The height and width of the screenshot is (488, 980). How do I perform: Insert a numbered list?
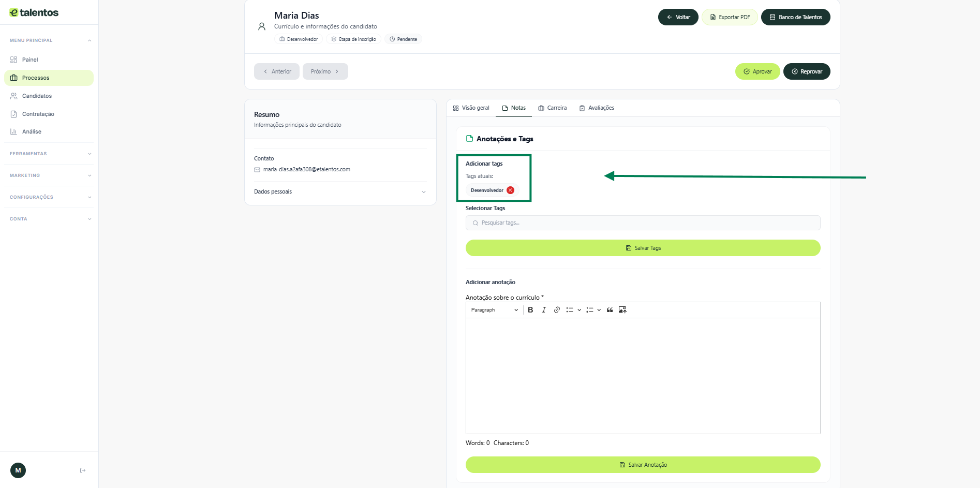point(589,310)
